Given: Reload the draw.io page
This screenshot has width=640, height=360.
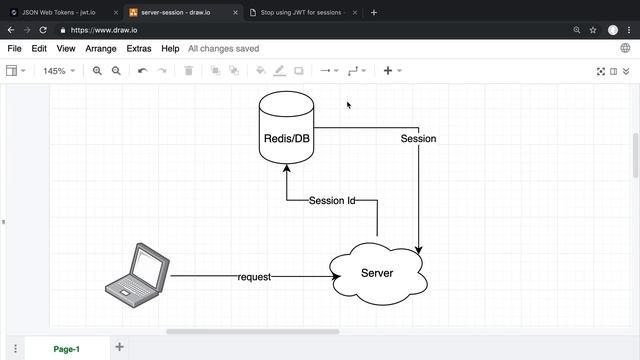Looking at the screenshot, I should tap(43, 30).
